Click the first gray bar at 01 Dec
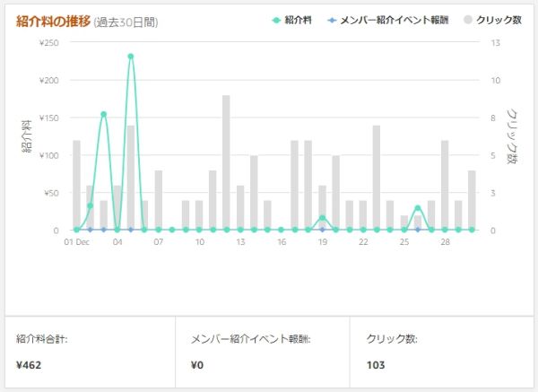Image resolution: width=538 pixels, height=392 pixels. (76, 186)
